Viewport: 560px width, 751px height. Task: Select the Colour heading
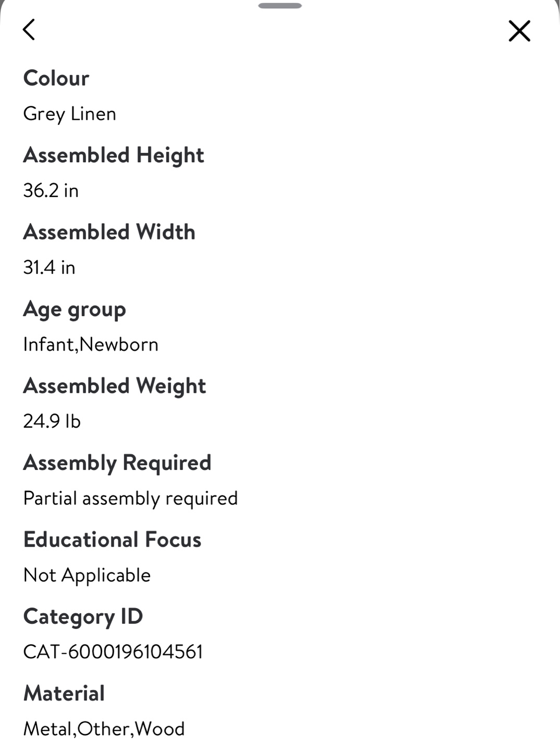[x=56, y=78]
